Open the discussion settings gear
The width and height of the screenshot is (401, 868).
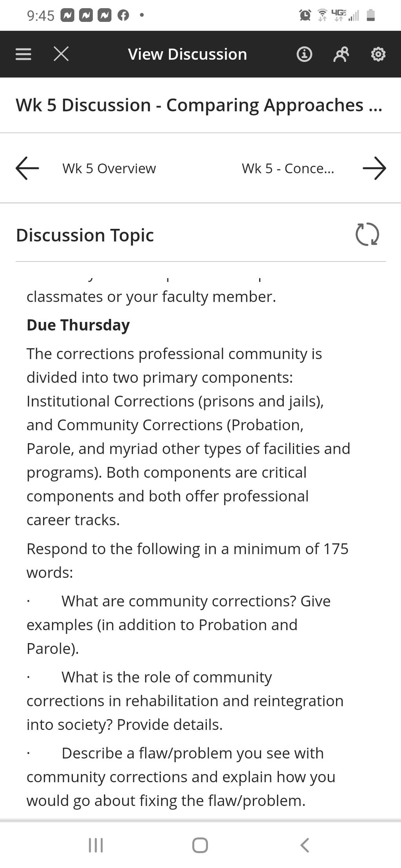(x=378, y=54)
